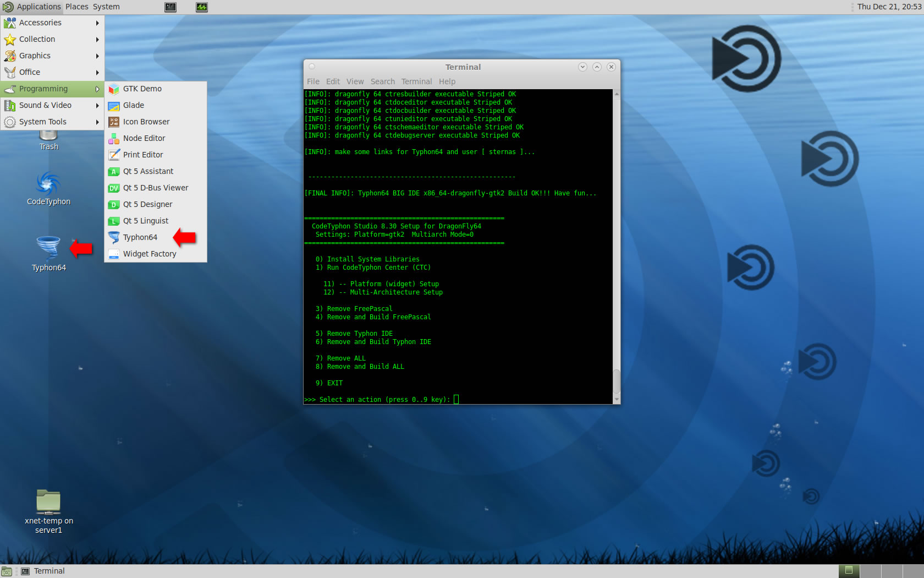
Task: Click the Terminal scrollbar up arrow
Action: point(617,94)
